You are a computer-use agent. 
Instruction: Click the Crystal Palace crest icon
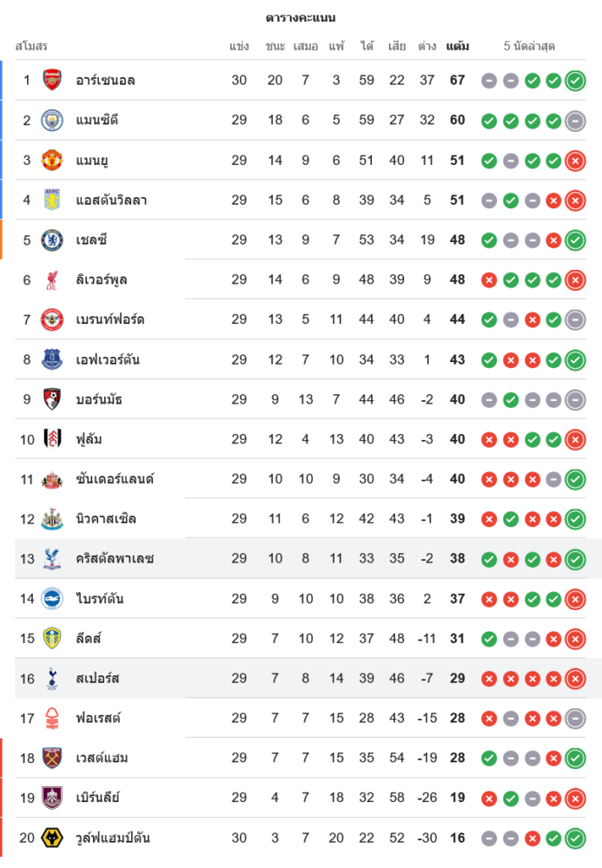click(x=53, y=559)
